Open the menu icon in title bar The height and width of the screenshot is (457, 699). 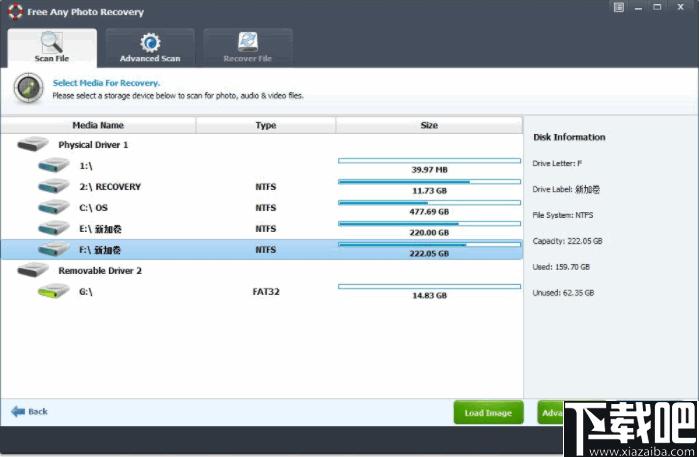618,8
